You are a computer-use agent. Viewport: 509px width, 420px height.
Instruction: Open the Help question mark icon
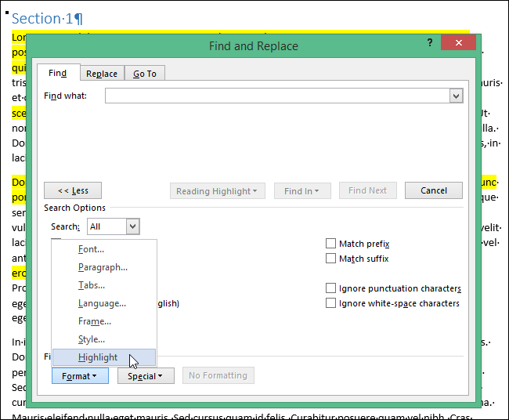(x=430, y=42)
